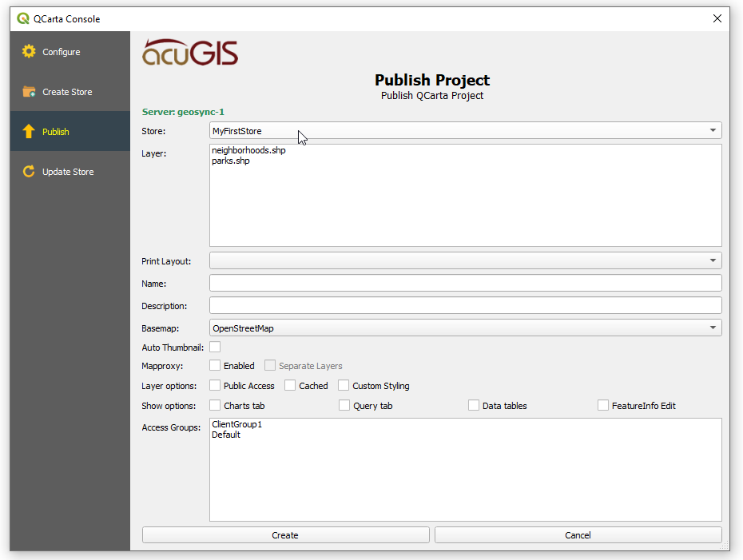This screenshot has width=743, height=560.
Task: Go to Update Store page
Action: click(70, 171)
